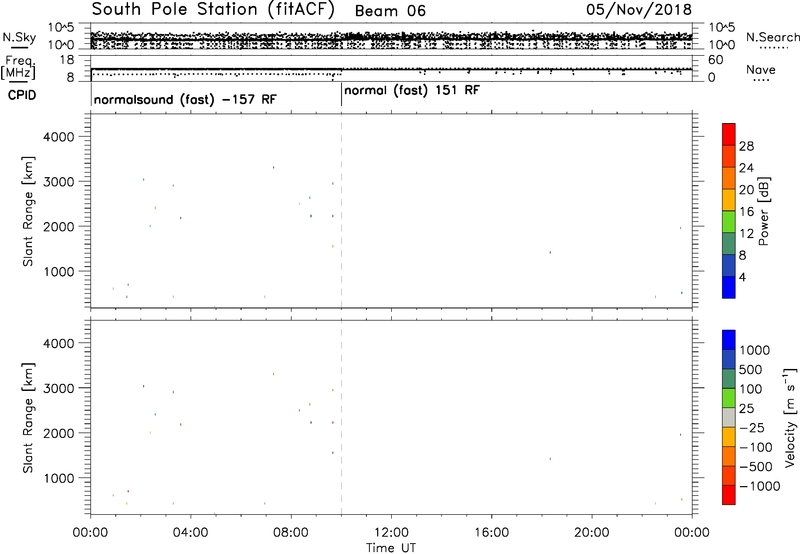Click the velocity data point near 18:20, 1400 km
800x554 pixels.
point(550,459)
